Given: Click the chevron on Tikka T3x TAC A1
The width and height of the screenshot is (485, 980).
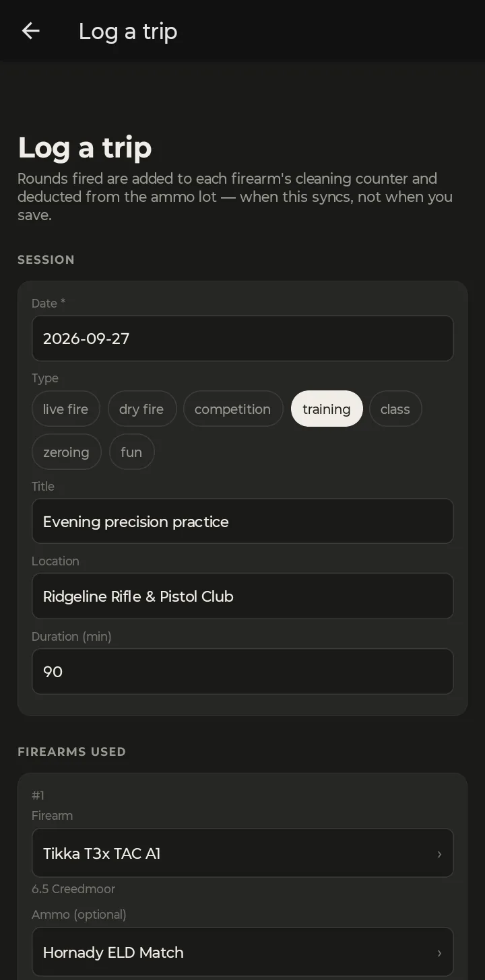Looking at the screenshot, I should click(439, 853).
